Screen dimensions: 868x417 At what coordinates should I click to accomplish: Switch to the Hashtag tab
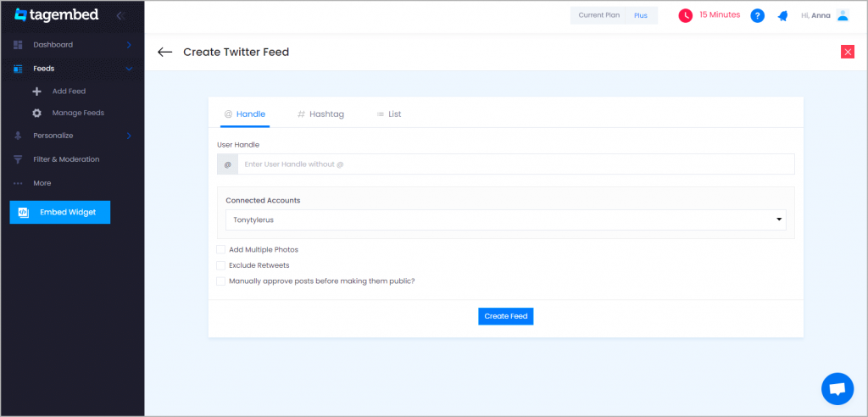320,114
